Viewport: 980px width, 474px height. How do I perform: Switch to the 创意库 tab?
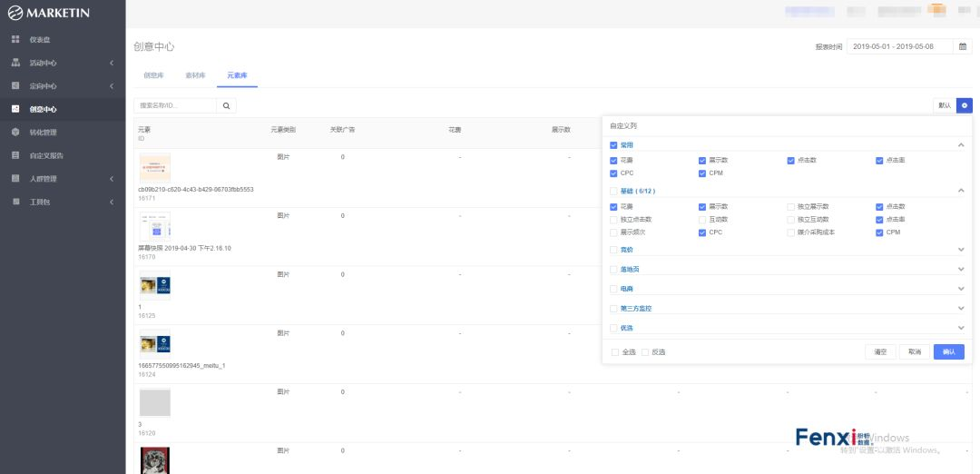coord(153,75)
